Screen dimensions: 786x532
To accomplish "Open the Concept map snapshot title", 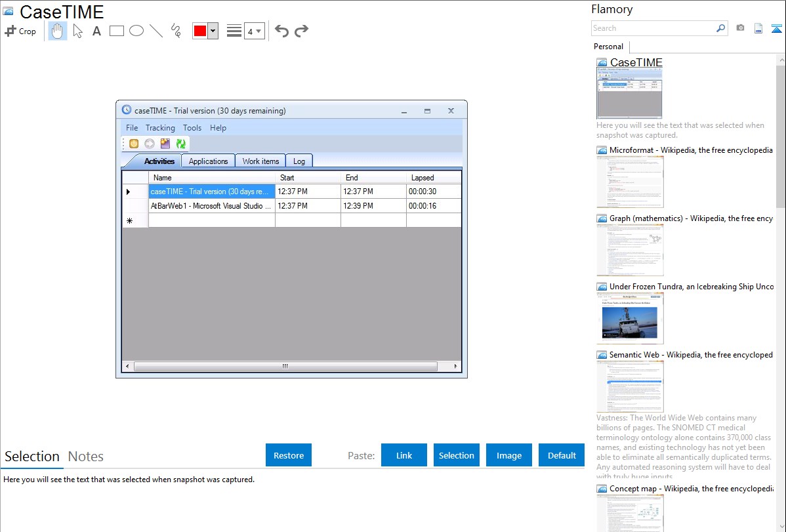I will (x=691, y=488).
